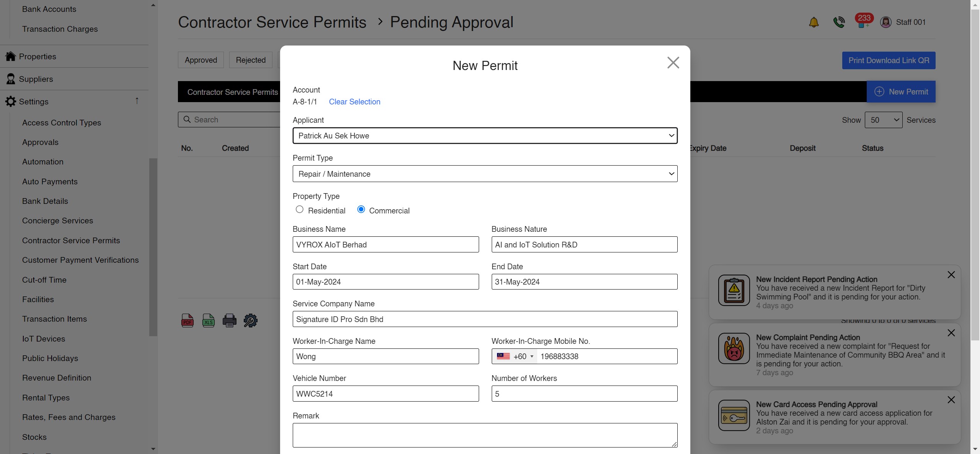Select the Residential property type

coord(300,209)
